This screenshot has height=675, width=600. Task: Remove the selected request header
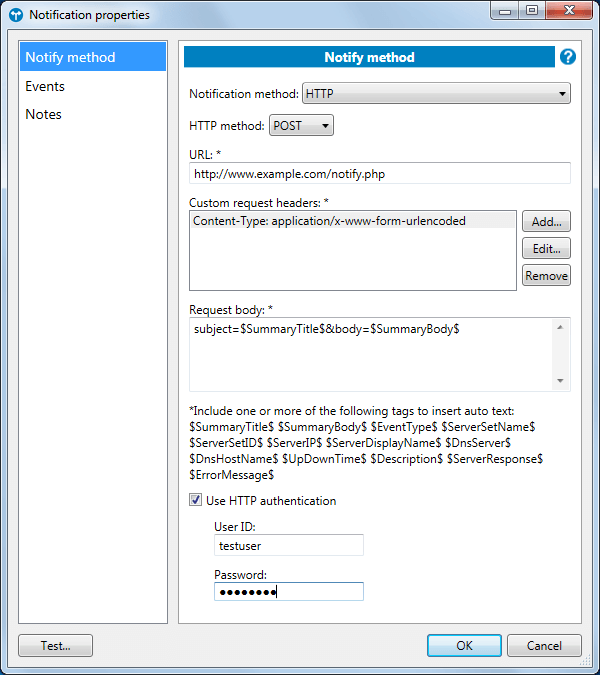pos(546,276)
